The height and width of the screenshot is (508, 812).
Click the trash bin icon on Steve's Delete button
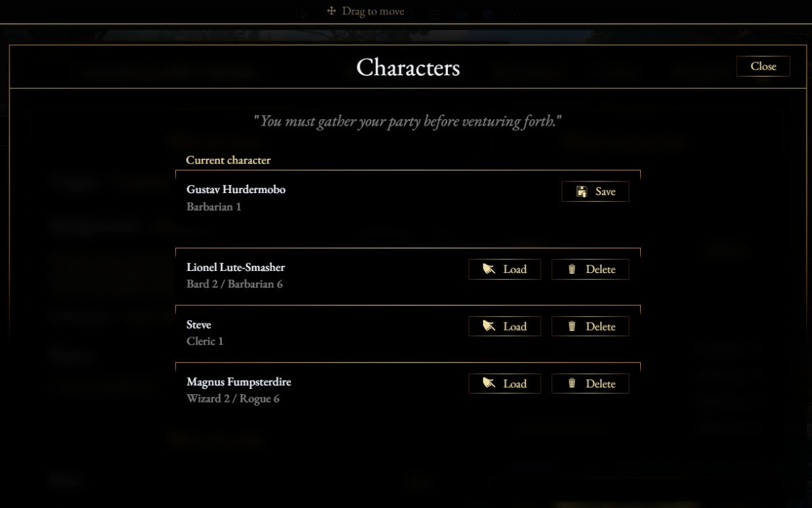(x=574, y=326)
